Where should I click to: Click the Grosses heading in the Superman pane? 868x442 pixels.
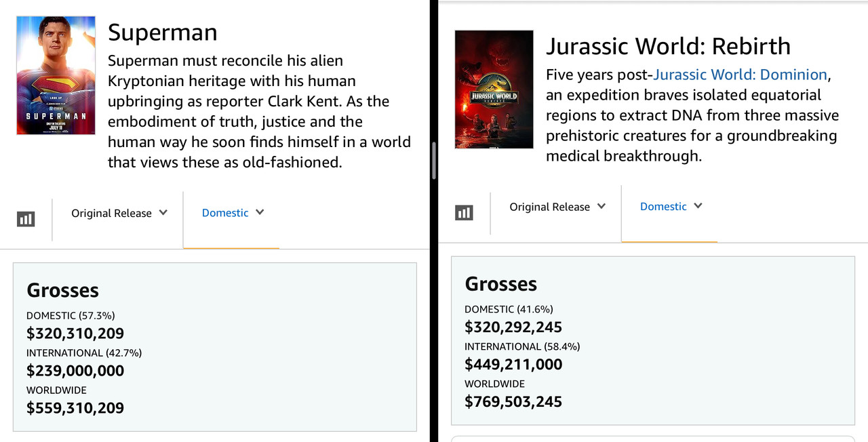click(x=62, y=290)
